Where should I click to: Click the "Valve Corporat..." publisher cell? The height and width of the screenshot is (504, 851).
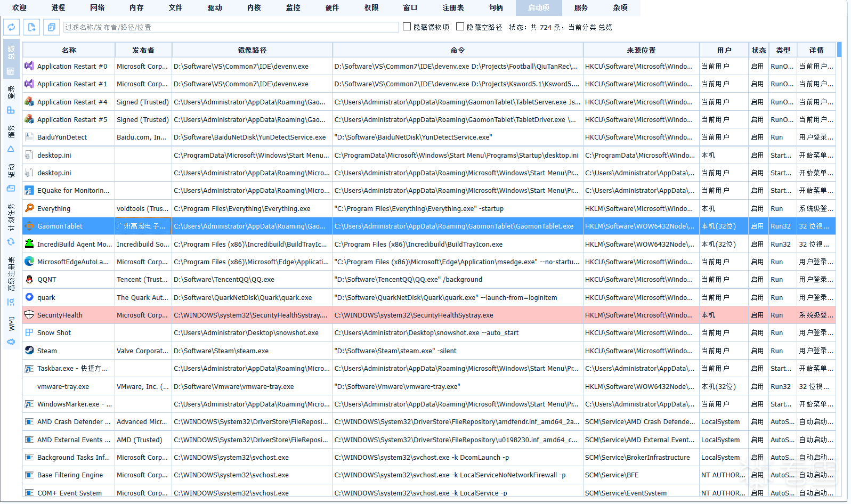[143, 351]
